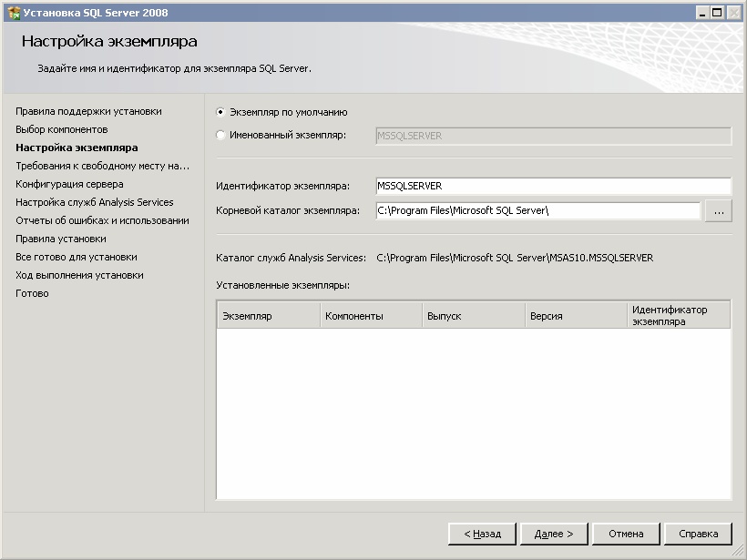Maximize the SQL Server 2008 setup window
Screen dimensions: 747x560
717,13
